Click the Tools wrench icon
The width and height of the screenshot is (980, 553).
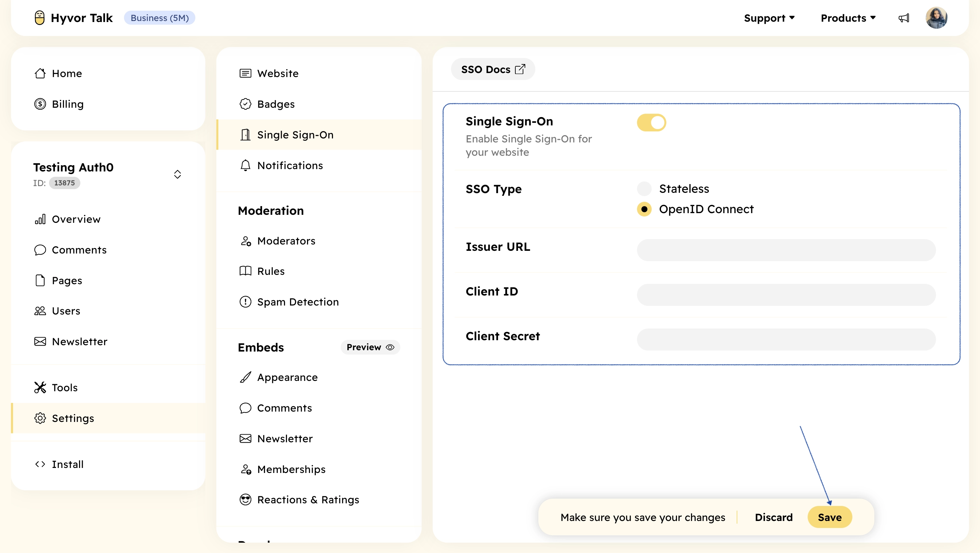40,388
